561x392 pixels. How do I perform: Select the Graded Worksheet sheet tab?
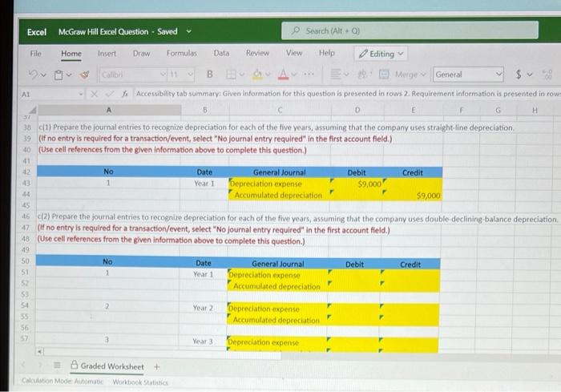(107, 366)
